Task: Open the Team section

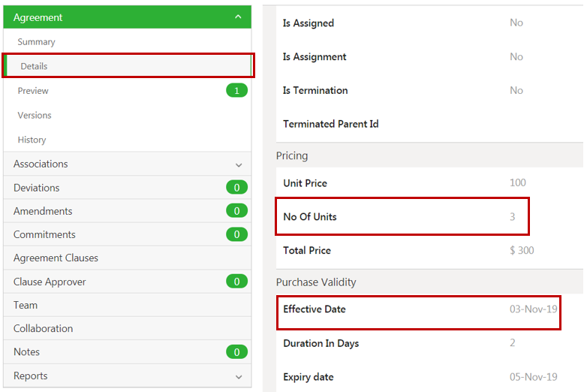Action: tap(26, 305)
